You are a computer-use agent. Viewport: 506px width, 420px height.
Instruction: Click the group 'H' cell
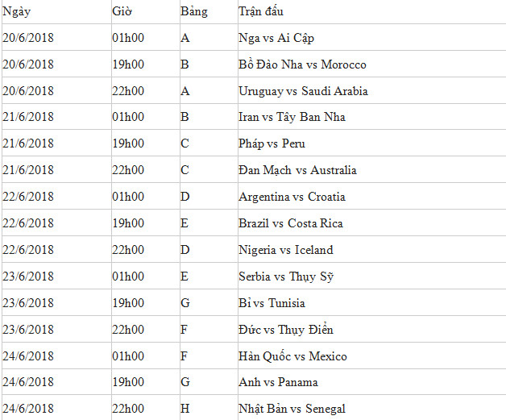pyautogui.click(x=185, y=409)
